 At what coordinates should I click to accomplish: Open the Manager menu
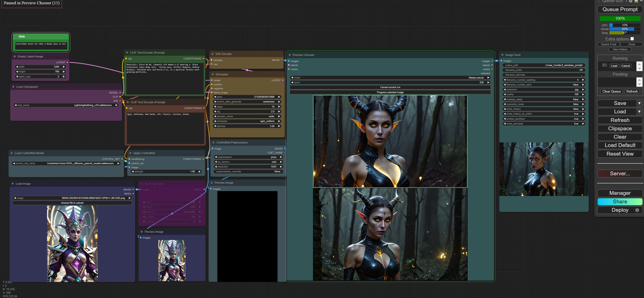pos(620,193)
